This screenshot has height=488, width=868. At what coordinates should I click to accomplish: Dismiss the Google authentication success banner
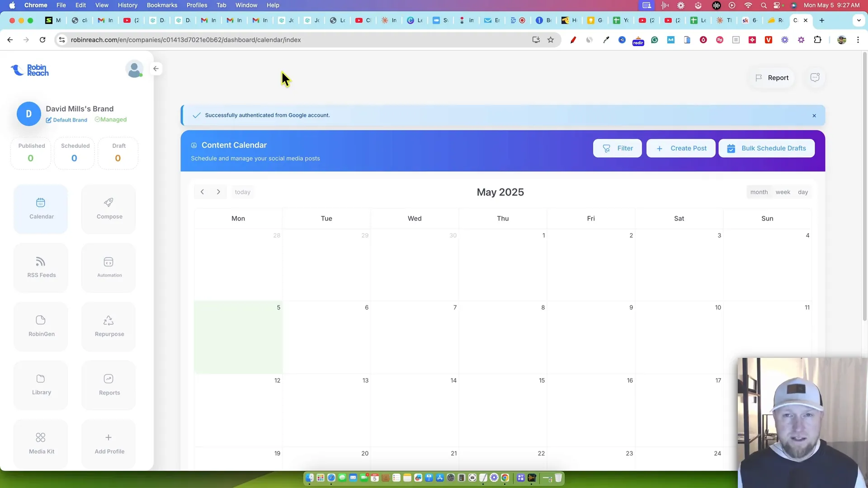(814, 116)
